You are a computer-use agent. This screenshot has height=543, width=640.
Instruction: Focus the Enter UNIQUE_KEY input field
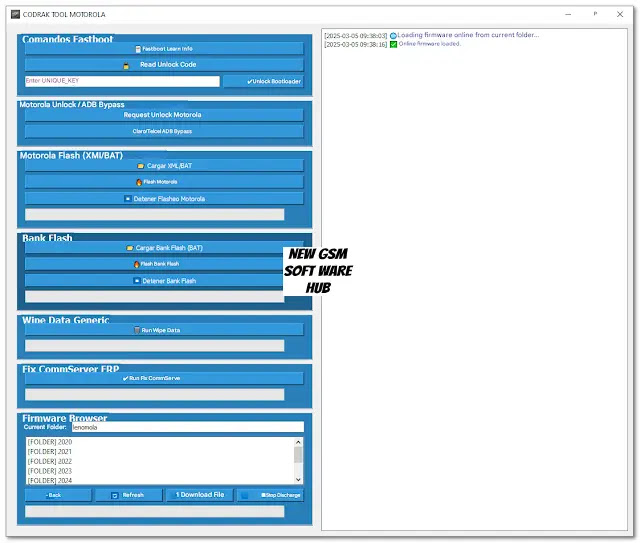[x=122, y=81]
